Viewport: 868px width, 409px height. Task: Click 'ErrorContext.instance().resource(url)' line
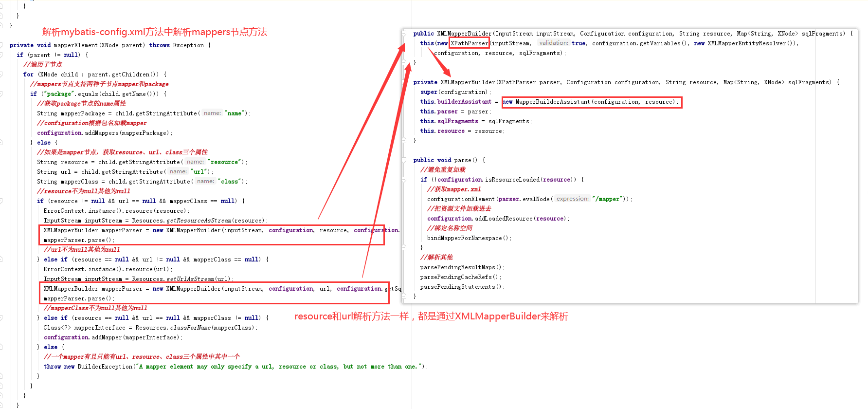(108, 269)
